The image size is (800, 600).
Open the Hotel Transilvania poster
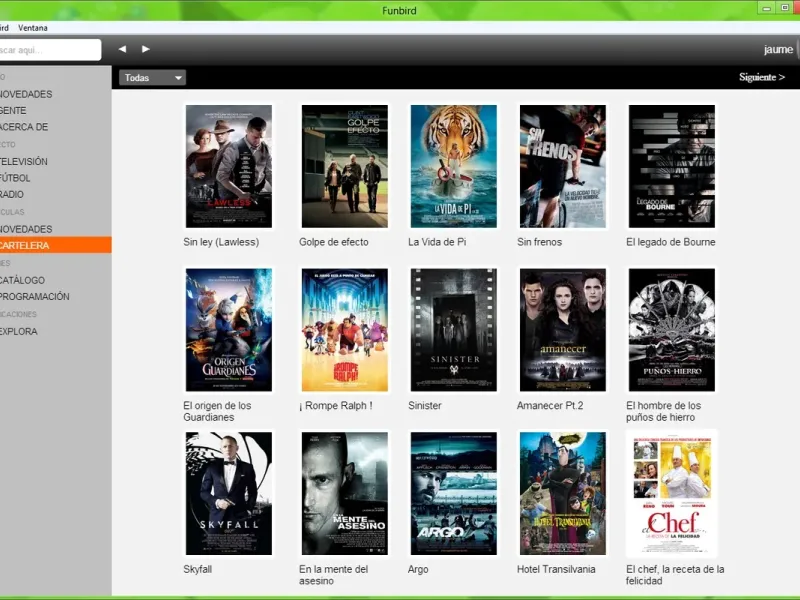[563, 493]
